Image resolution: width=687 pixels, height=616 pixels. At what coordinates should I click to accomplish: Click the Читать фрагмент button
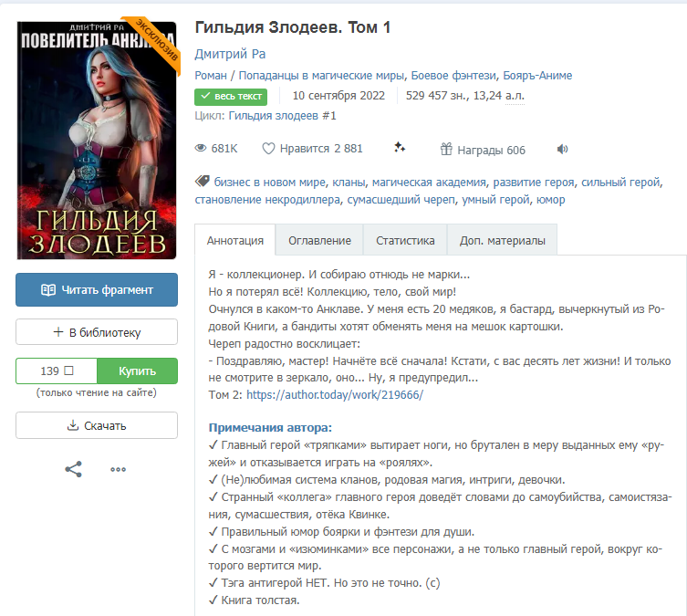(97, 289)
